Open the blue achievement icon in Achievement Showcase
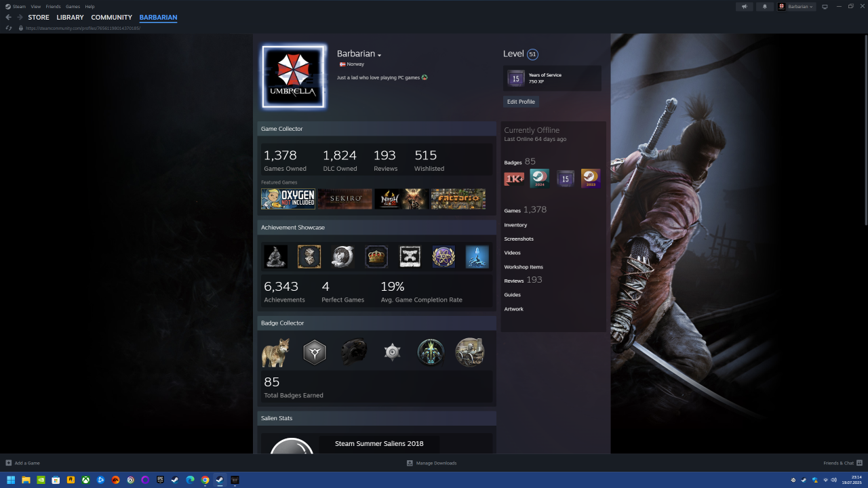The width and height of the screenshot is (868, 488). click(477, 257)
